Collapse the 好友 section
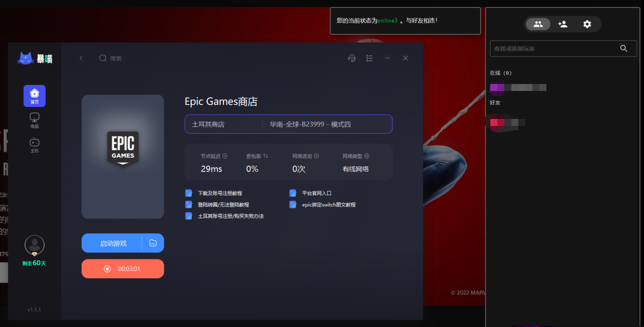 coord(495,103)
